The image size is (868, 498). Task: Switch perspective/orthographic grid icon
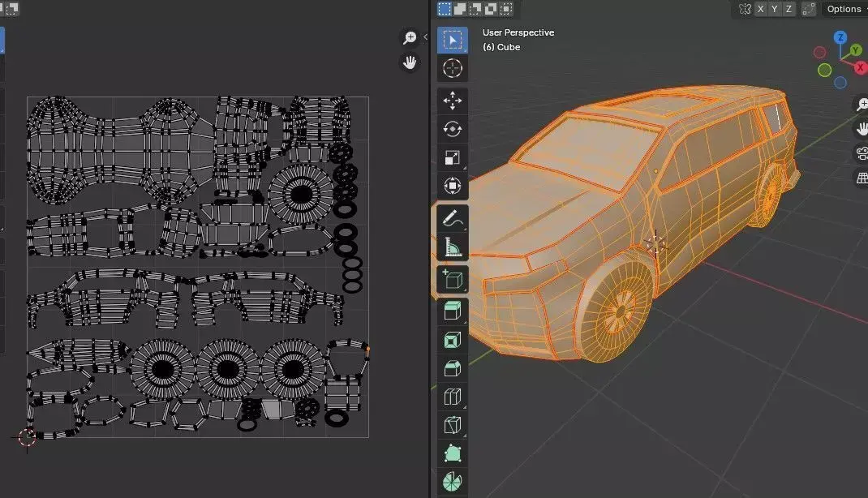[x=862, y=178]
